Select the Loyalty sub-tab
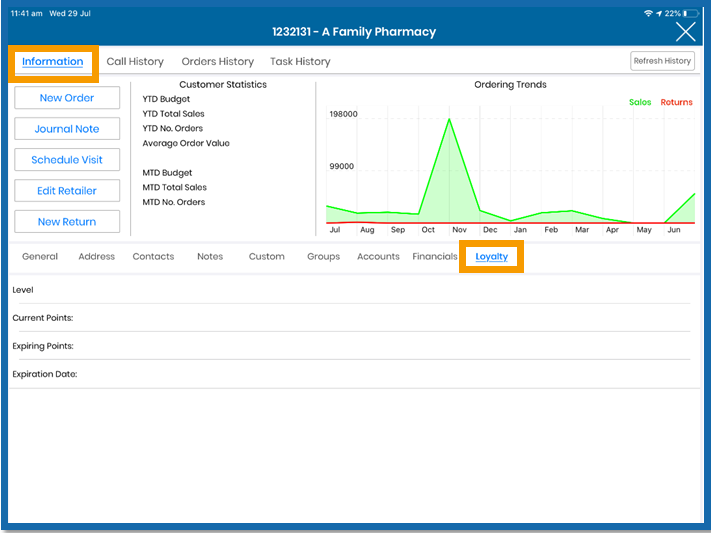Image resolution: width=711 pixels, height=533 pixels. 492,257
